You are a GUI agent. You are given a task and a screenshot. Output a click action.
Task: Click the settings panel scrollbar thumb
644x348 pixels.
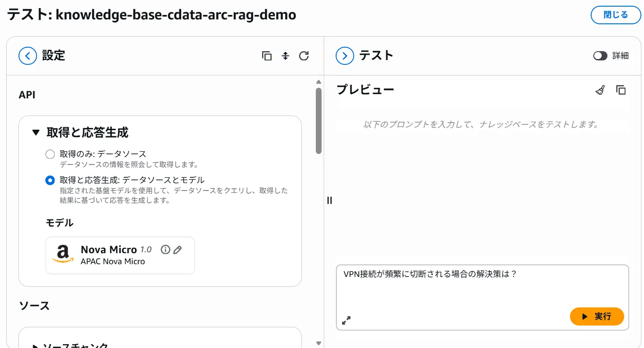[318, 120]
